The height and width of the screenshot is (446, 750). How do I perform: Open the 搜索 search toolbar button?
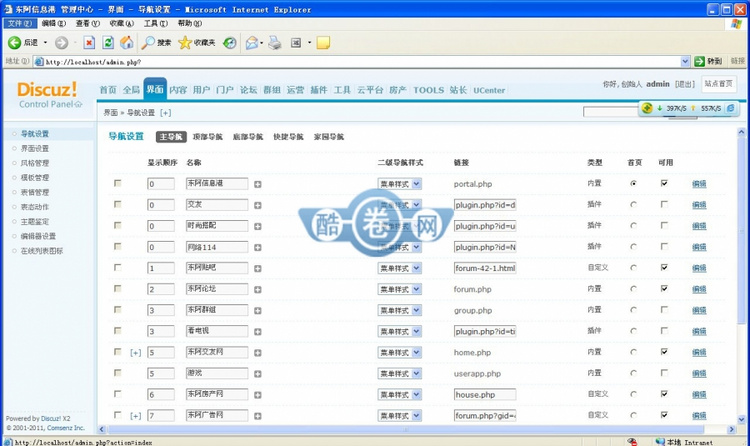click(156, 43)
